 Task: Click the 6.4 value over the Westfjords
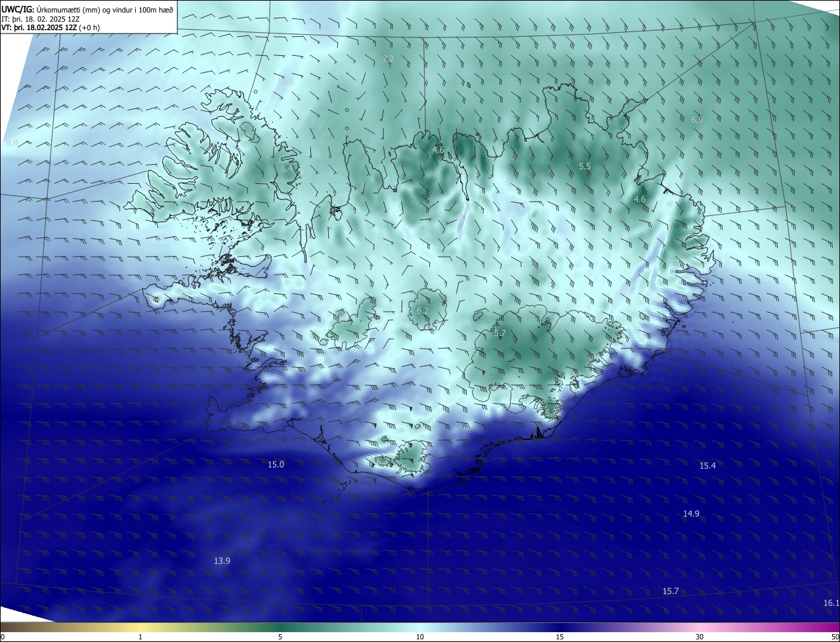point(287,169)
